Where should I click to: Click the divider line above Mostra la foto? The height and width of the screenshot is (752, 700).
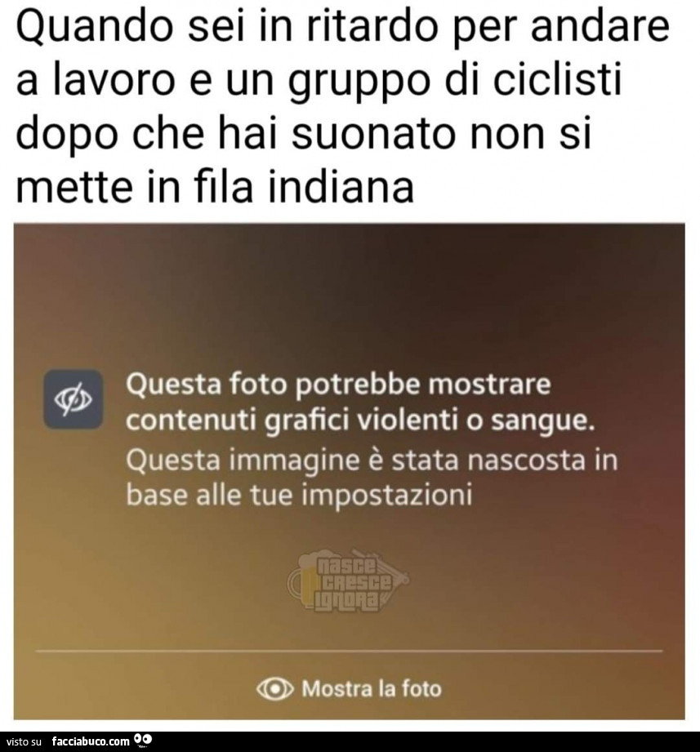coord(350,652)
